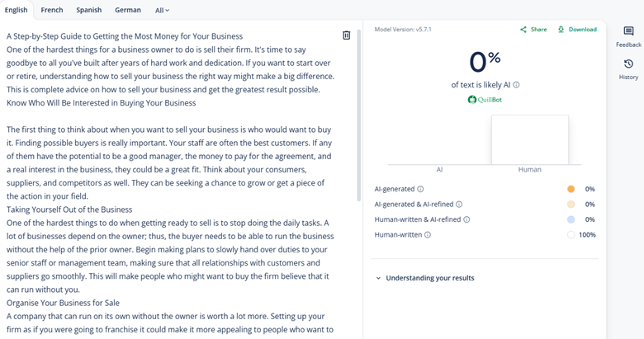Open the History clock icon
Viewport: 644px width, 339px height.
628,64
